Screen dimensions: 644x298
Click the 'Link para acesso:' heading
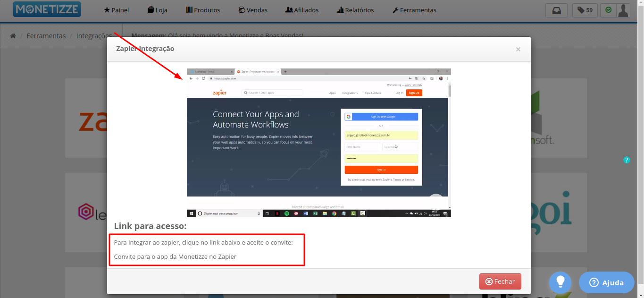point(151,226)
